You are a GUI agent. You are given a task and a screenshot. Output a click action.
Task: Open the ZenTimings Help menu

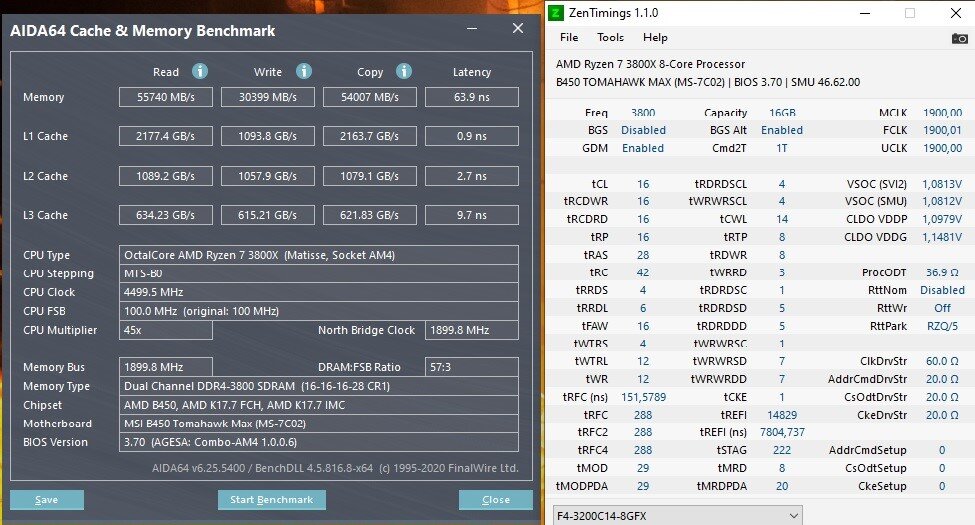(x=655, y=37)
